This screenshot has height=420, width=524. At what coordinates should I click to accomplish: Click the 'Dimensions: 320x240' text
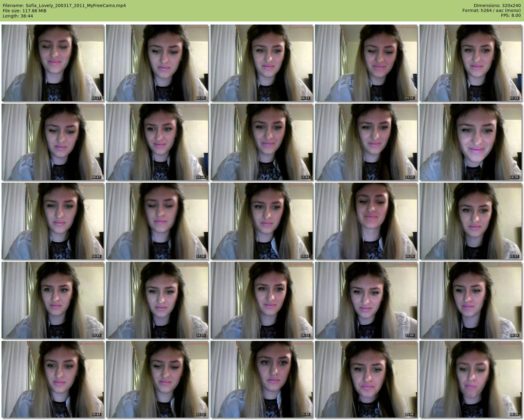pos(497,6)
